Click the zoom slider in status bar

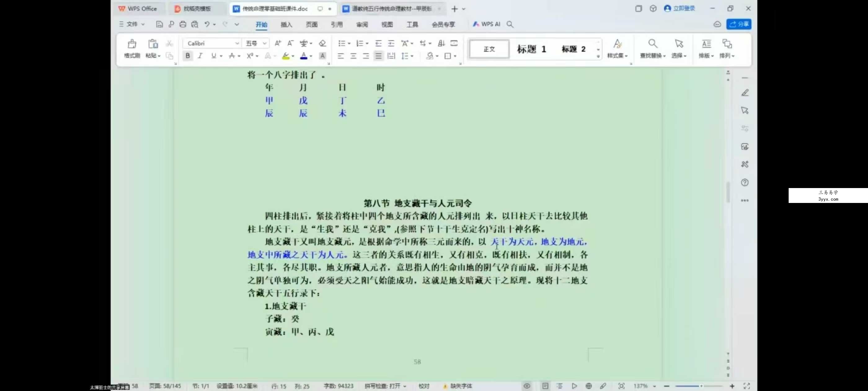point(699,386)
